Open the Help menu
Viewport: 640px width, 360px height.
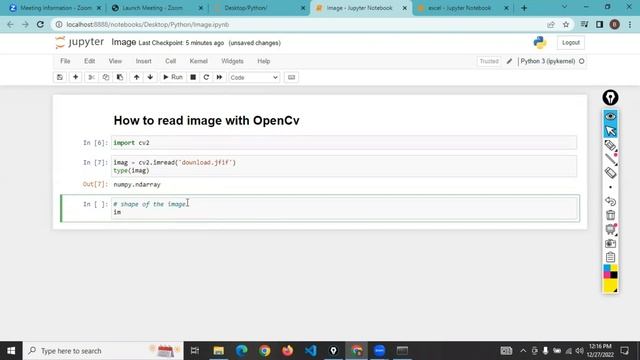(x=264, y=61)
